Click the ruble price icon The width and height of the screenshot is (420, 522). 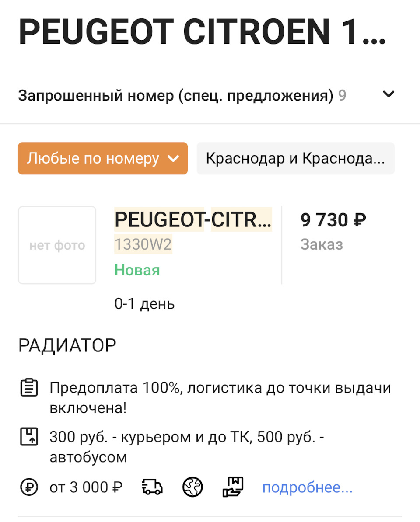point(28,487)
